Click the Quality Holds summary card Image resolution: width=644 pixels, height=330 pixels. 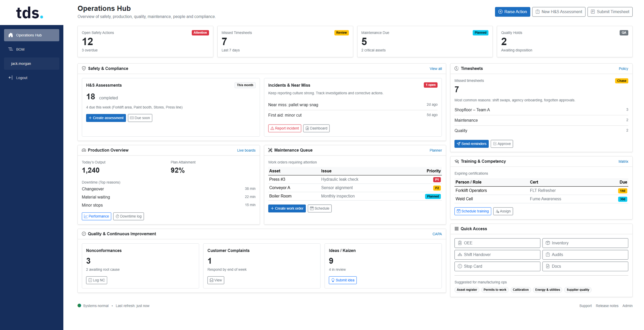click(x=564, y=41)
